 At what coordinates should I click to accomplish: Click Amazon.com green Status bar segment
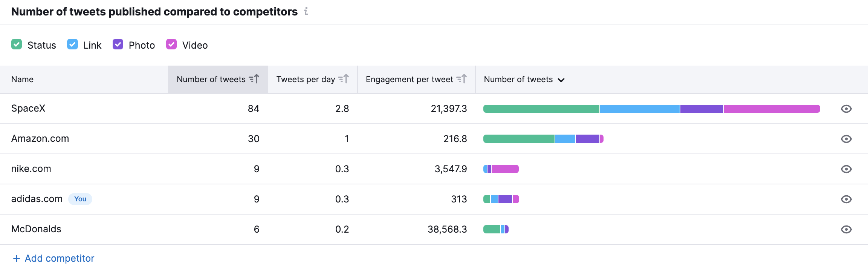point(519,139)
